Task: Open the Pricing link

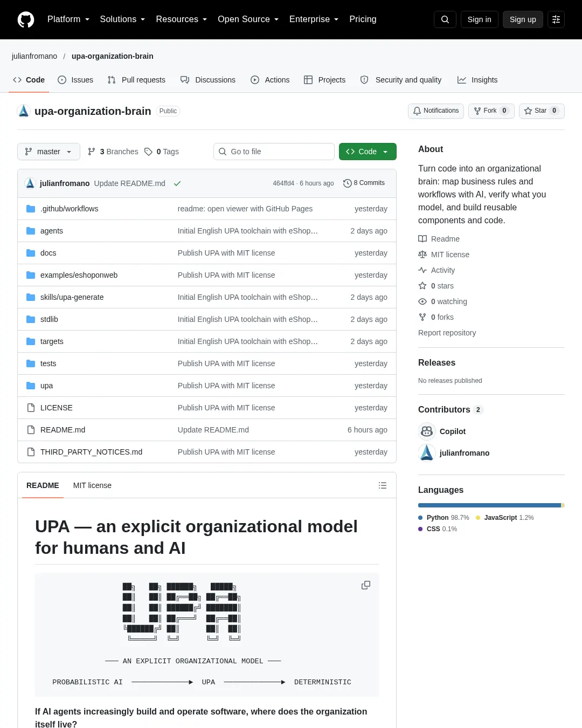Action: pyautogui.click(x=363, y=19)
